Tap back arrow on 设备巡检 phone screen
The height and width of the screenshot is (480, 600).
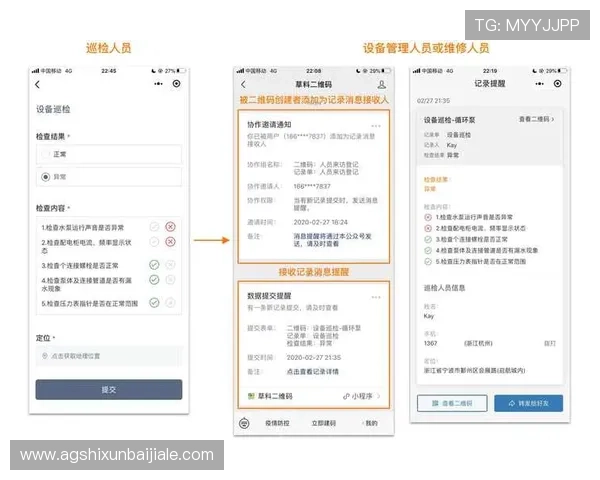coord(38,84)
